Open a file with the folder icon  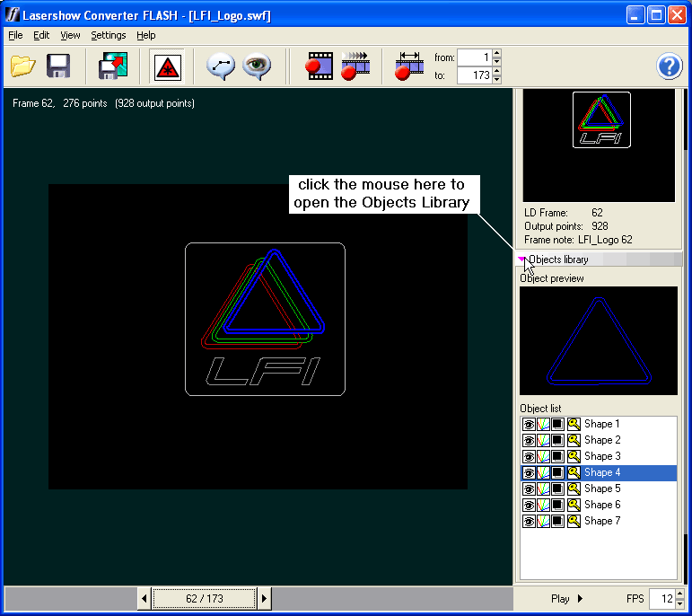(x=23, y=66)
